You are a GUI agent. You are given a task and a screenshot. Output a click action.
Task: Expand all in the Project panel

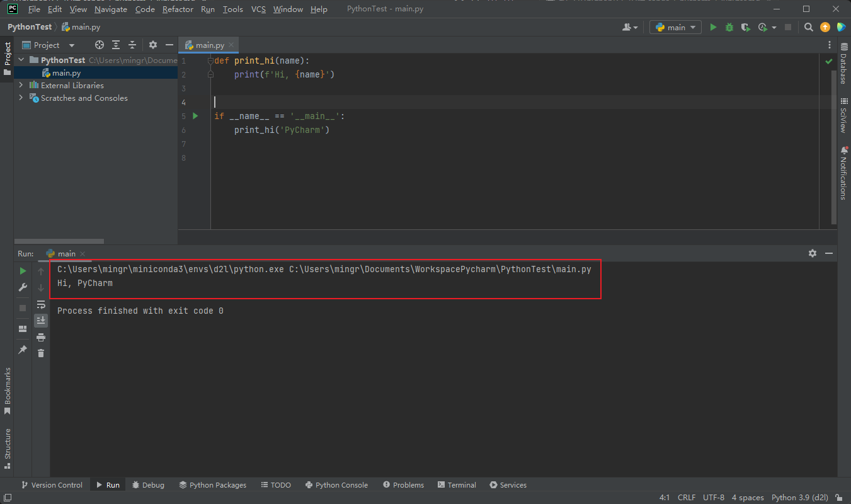(x=116, y=45)
